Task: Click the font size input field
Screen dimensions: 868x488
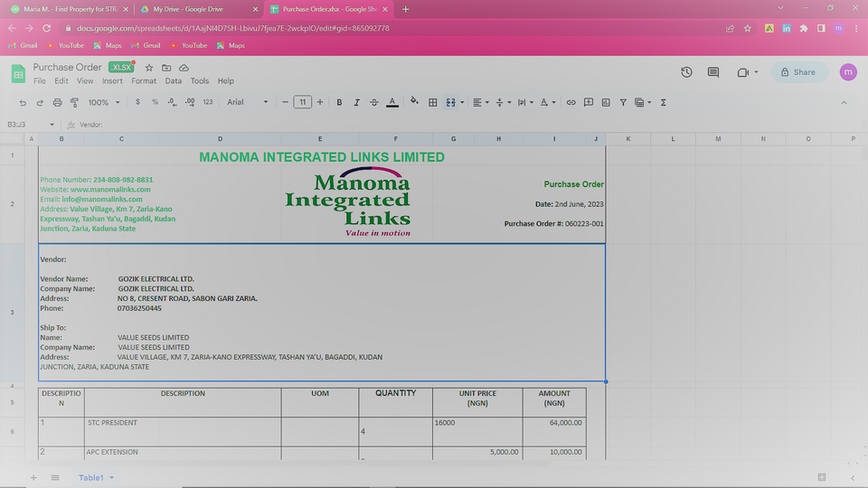Action: click(x=302, y=102)
